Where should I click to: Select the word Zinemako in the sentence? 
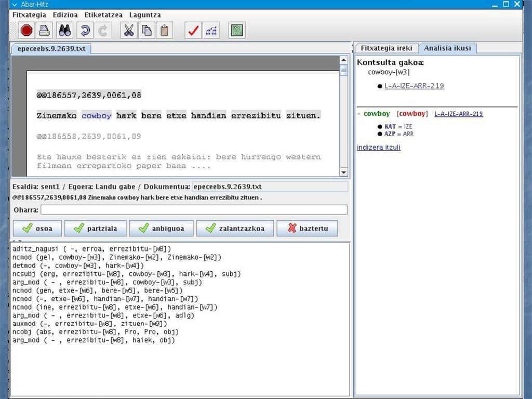[57, 116]
